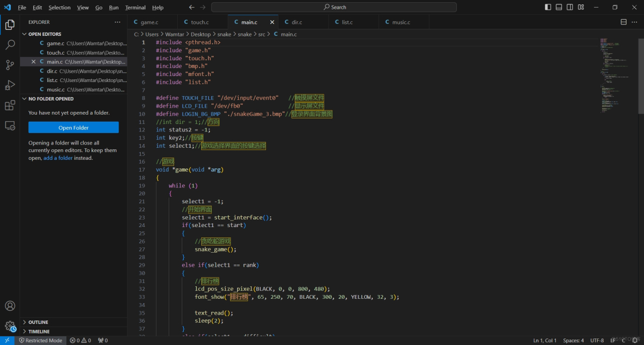
Task: Open the Search view in activity bar
Action: point(10,45)
